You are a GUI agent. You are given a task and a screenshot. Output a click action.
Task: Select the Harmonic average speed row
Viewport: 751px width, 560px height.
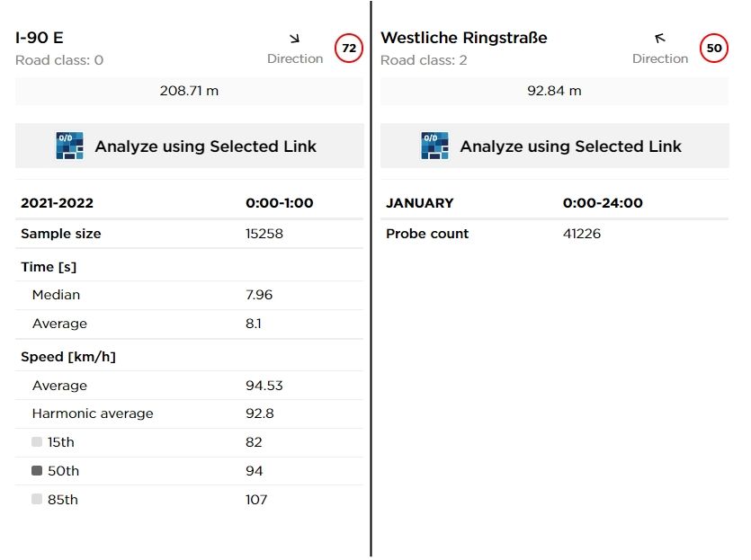tap(190, 413)
